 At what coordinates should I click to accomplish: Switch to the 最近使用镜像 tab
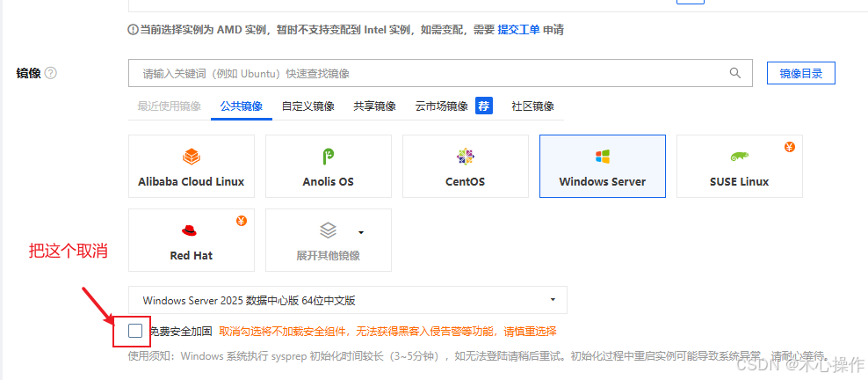[170, 106]
